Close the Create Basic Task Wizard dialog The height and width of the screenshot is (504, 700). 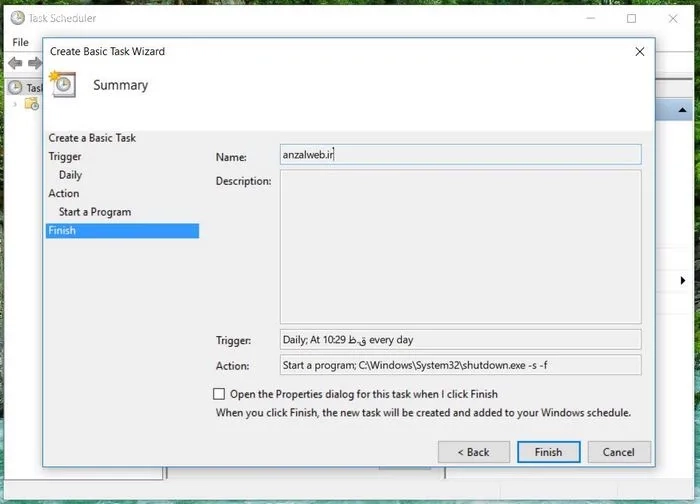tap(639, 51)
